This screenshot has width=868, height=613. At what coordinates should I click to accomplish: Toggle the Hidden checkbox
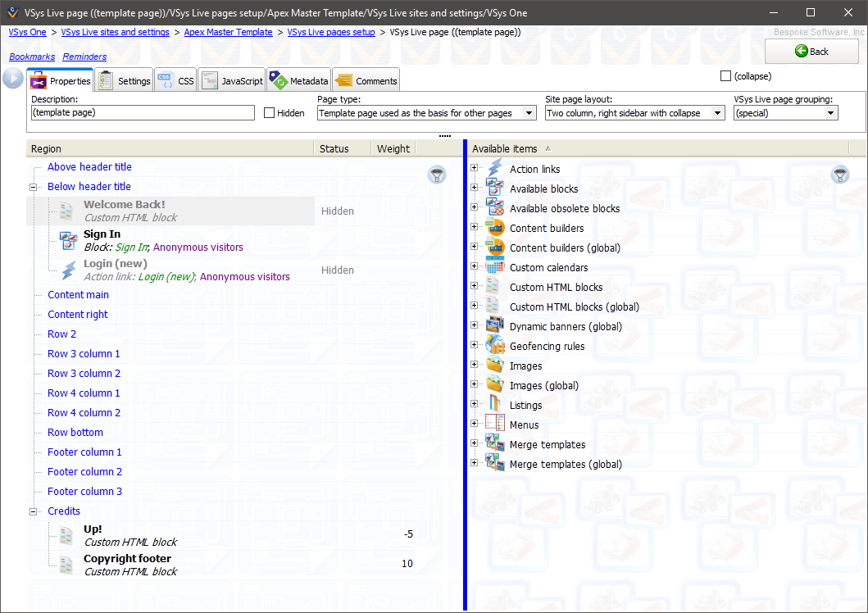pos(270,113)
